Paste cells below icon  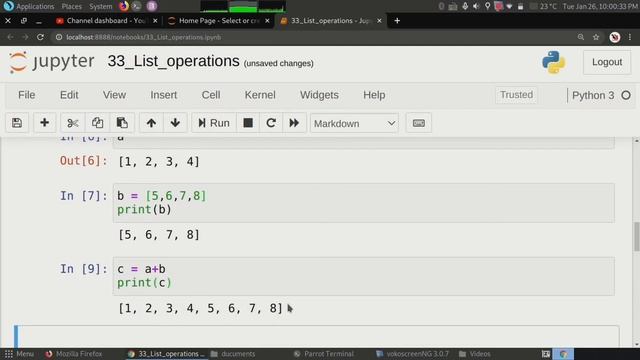(122, 123)
